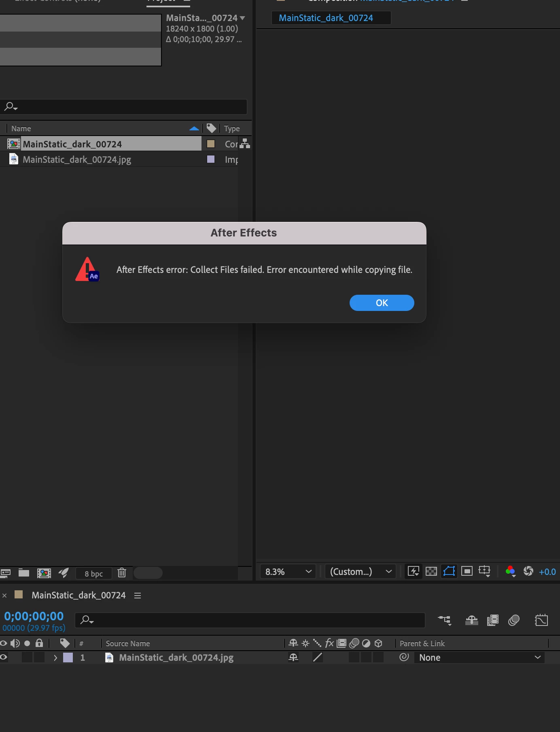This screenshot has height=732, width=560.
Task: Show Channel and Color Management icon
Action: click(x=510, y=571)
